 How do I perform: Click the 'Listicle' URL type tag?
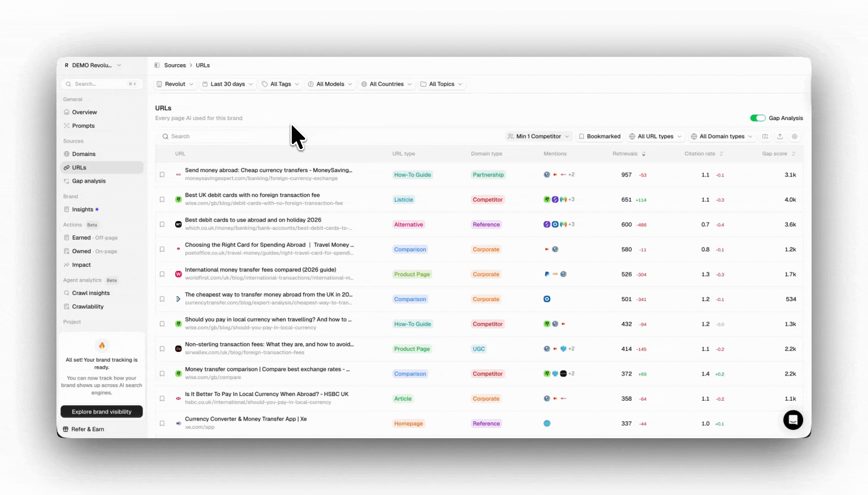pos(404,200)
